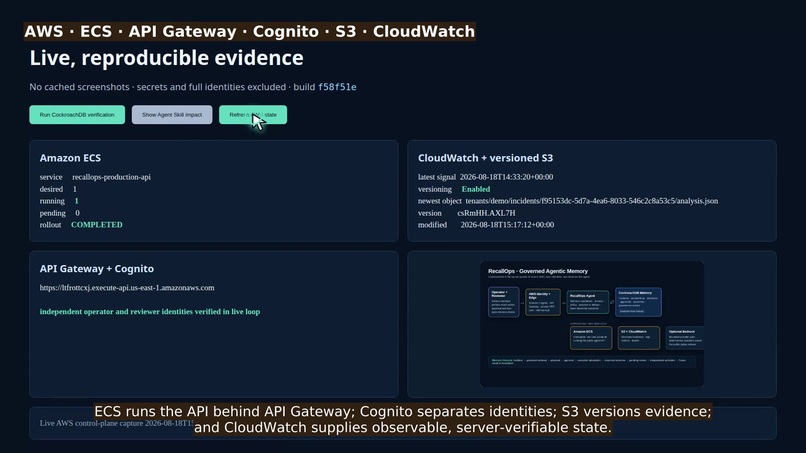Refresh AWS state button
806x453 pixels.
point(253,115)
